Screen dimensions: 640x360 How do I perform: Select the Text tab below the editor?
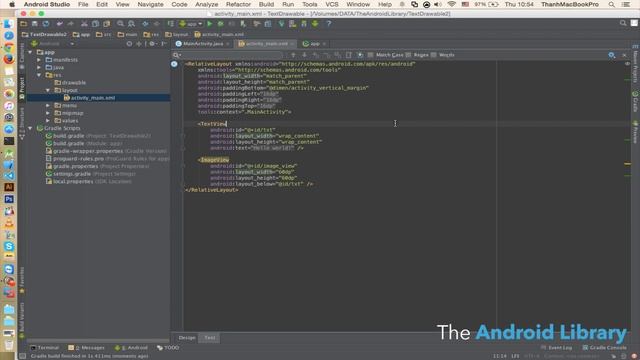210,338
